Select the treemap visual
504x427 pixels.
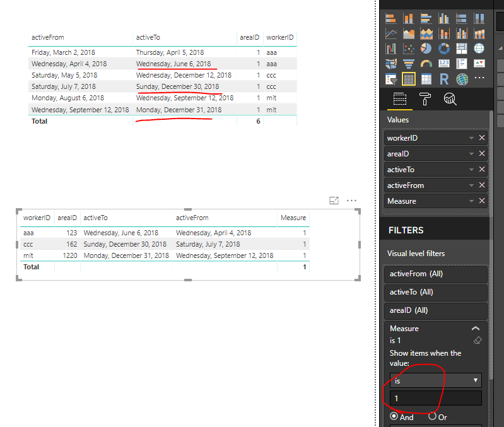pyautogui.click(x=462, y=49)
